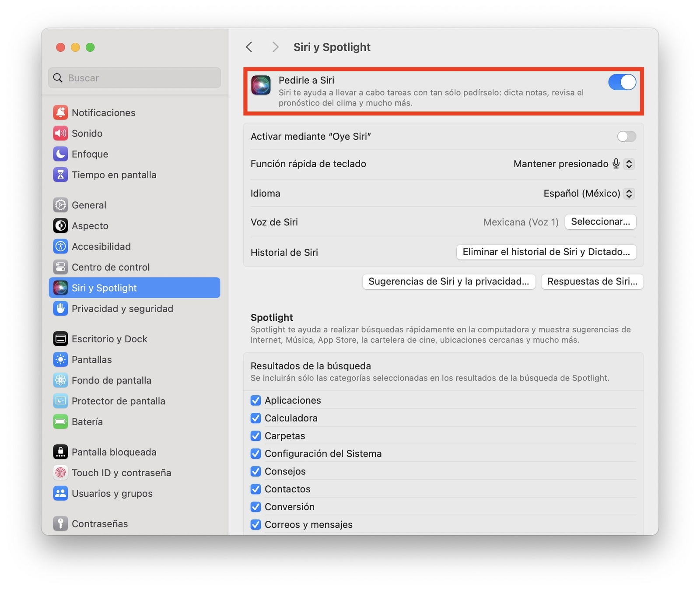Screen dimensions: 700x590
Task: Uncheck the Aplicaciones checkbox
Action: [255, 400]
